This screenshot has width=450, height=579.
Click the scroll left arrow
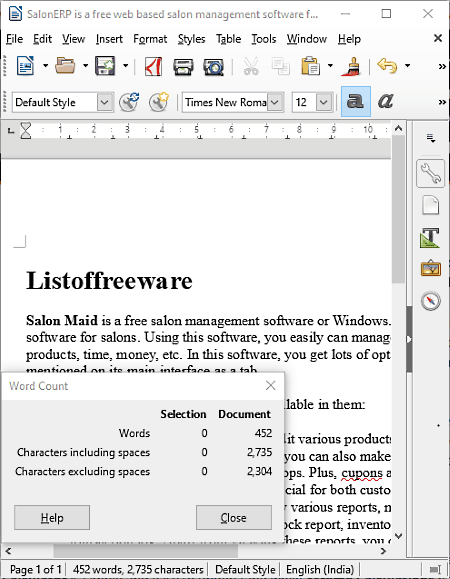[x=8, y=551]
